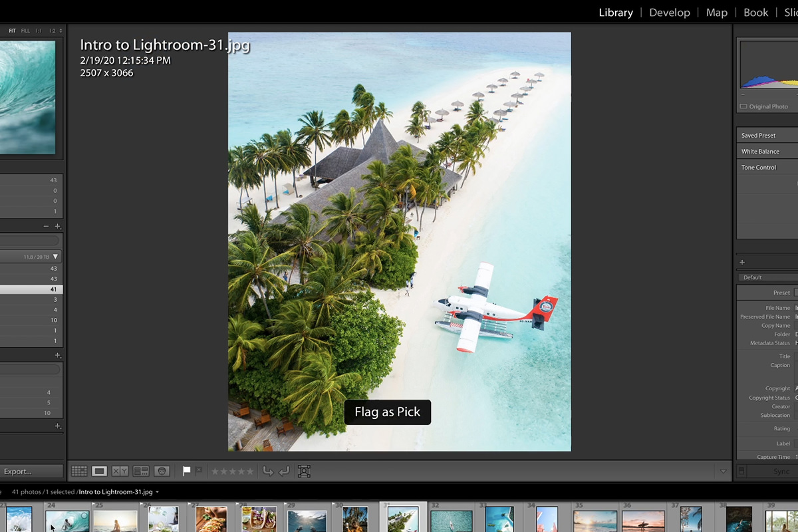Open the Map module
Viewport: 798px width, 532px height.
[x=716, y=12]
